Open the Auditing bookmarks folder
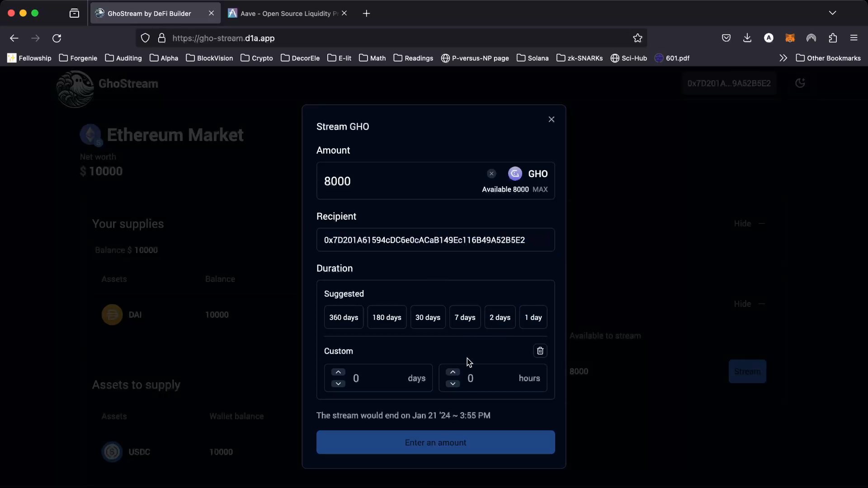This screenshot has height=488, width=868. (x=123, y=58)
